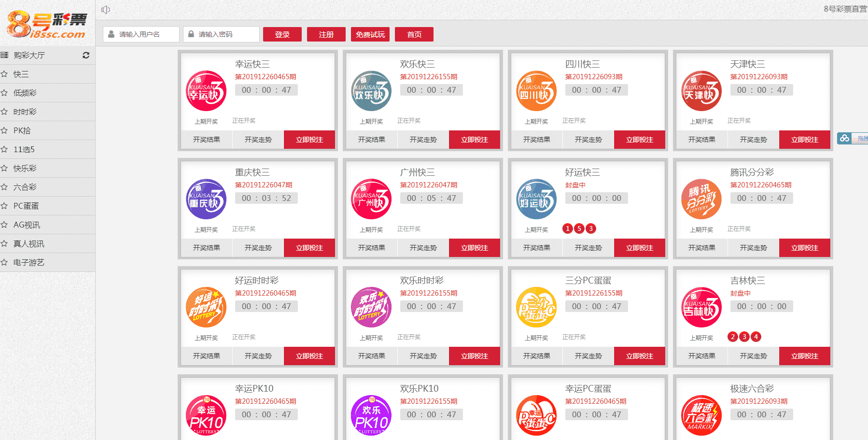
Task: Click the 8号彩票 site logo
Action: [47, 24]
